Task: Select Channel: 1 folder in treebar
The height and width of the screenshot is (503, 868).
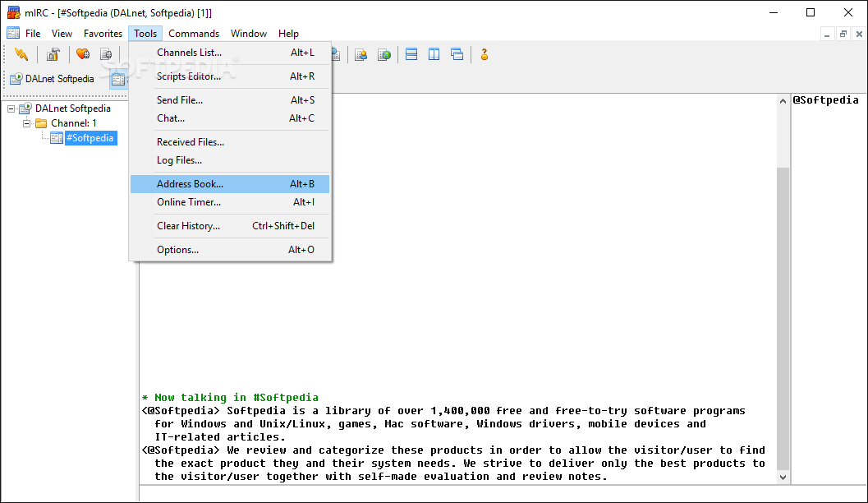Action: tap(74, 123)
